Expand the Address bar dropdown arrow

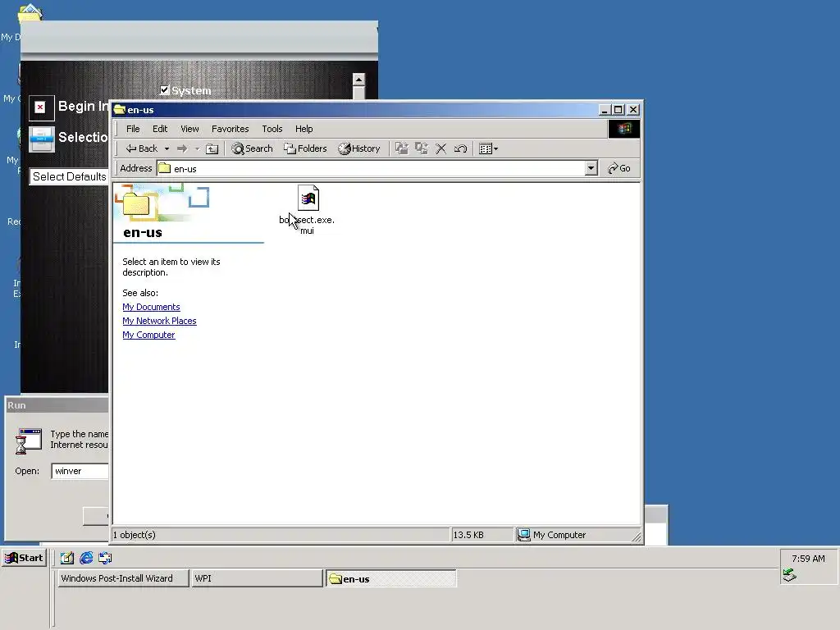tap(591, 168)
